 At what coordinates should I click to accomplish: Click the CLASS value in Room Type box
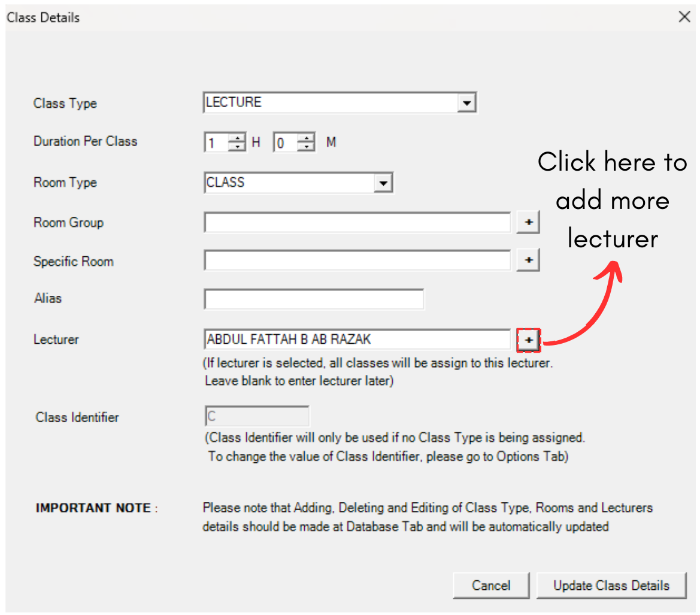(287, 183)
